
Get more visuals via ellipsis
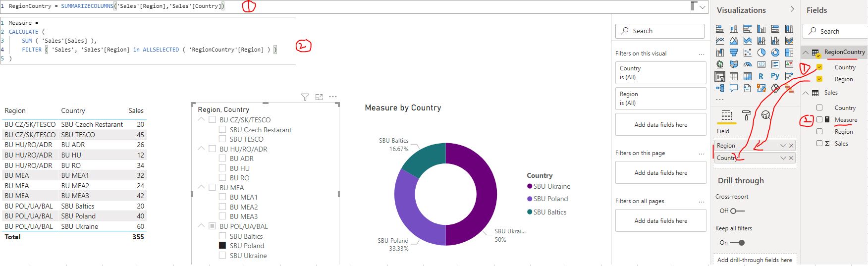point(720,100)
